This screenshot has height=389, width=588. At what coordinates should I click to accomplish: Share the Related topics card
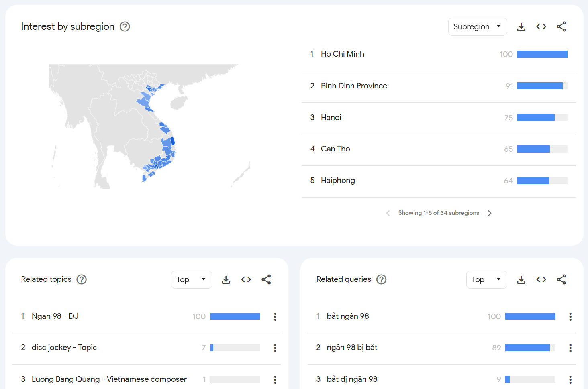coord(266,280)
